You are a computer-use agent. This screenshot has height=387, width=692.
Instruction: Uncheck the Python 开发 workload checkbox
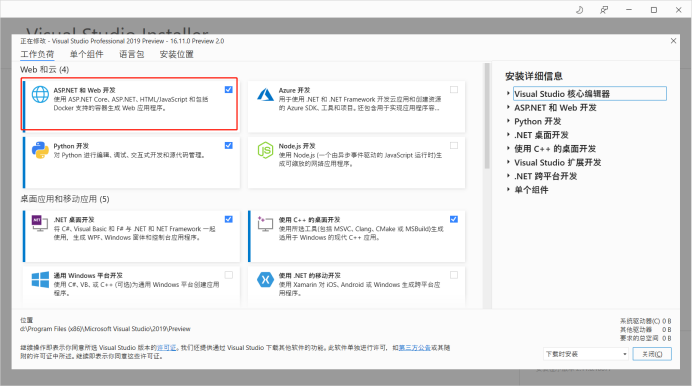tap(229, 145)
